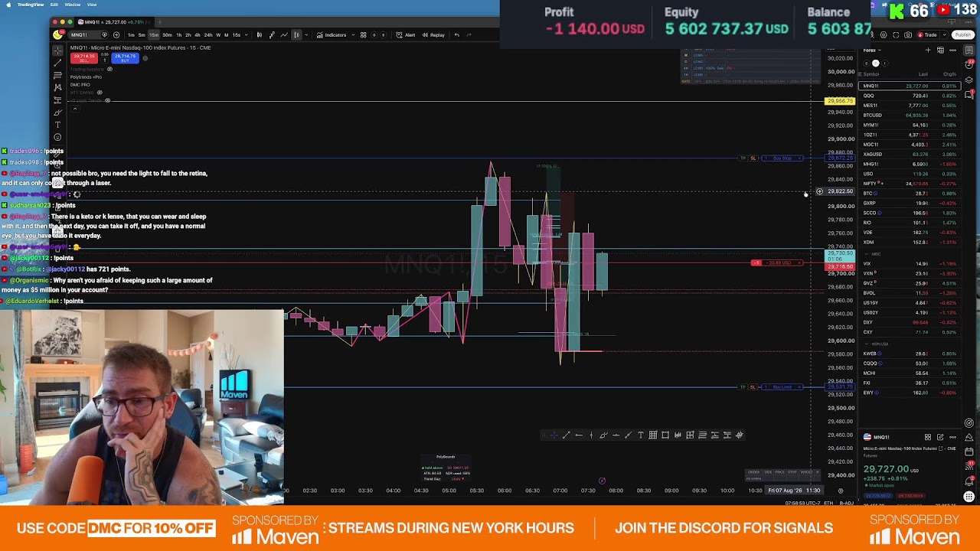Open the price scale settings gear at bottom
980x551 pixels.
pyautogui.click(x=841, y=491)
